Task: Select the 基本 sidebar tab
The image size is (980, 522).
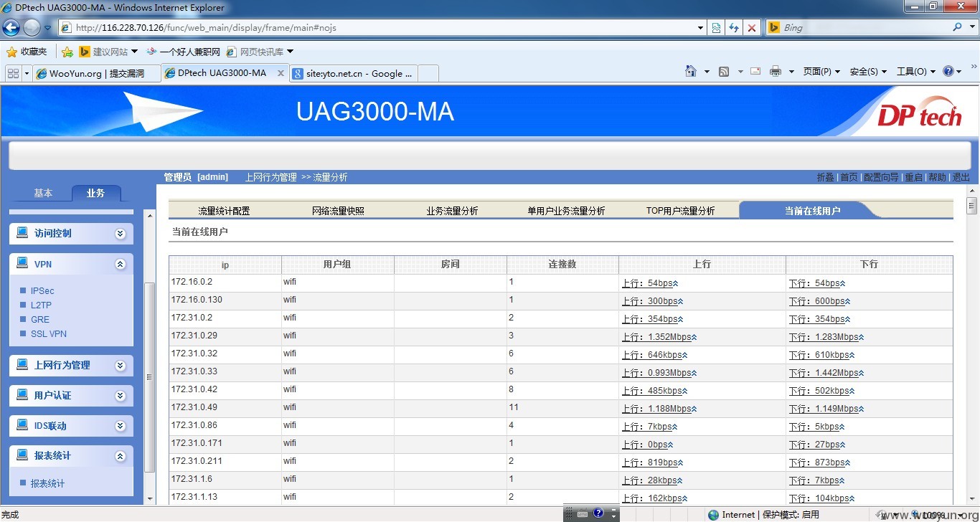Action: pos(43,193)
